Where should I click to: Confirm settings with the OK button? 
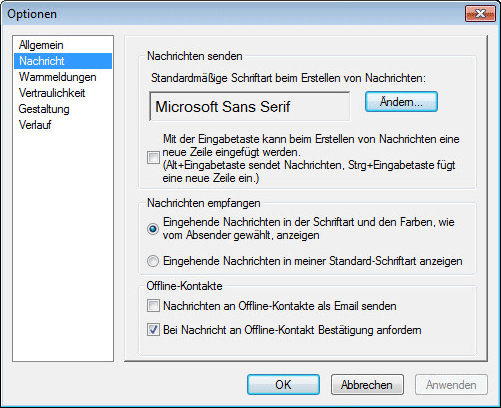point(283,385)
